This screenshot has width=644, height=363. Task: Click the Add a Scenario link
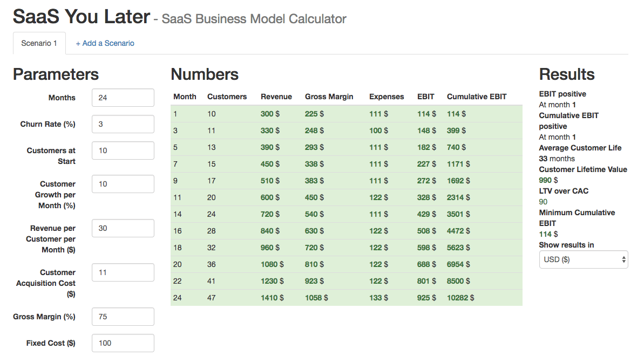tap(105, 43)
